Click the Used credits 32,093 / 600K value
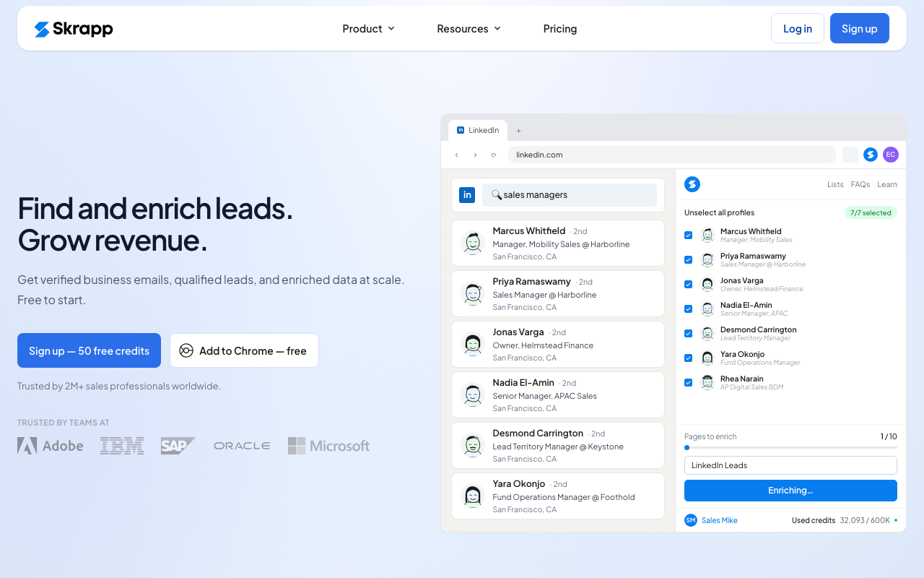Image resolution: width=924 pixels, height=578 pixels. [x=865, y=520]
